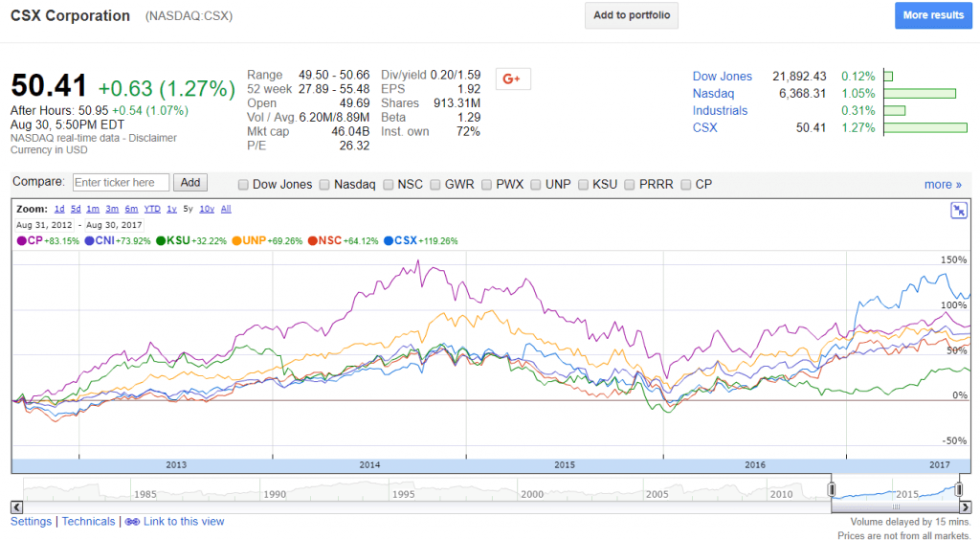Toggle the GWR compare checkbox
This screenshot has width=980, height=540.
click(435, 185)
